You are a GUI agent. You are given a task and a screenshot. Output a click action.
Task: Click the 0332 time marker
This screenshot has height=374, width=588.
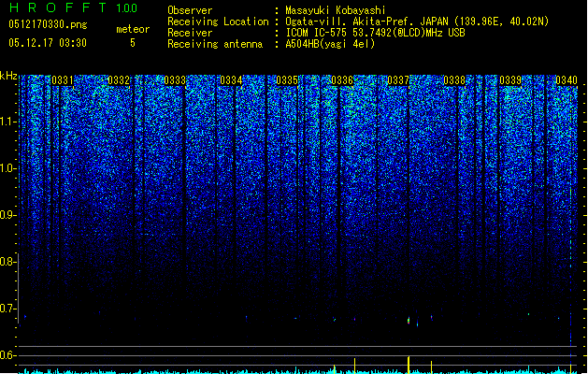pyautogui.click(x=119, y=80)
